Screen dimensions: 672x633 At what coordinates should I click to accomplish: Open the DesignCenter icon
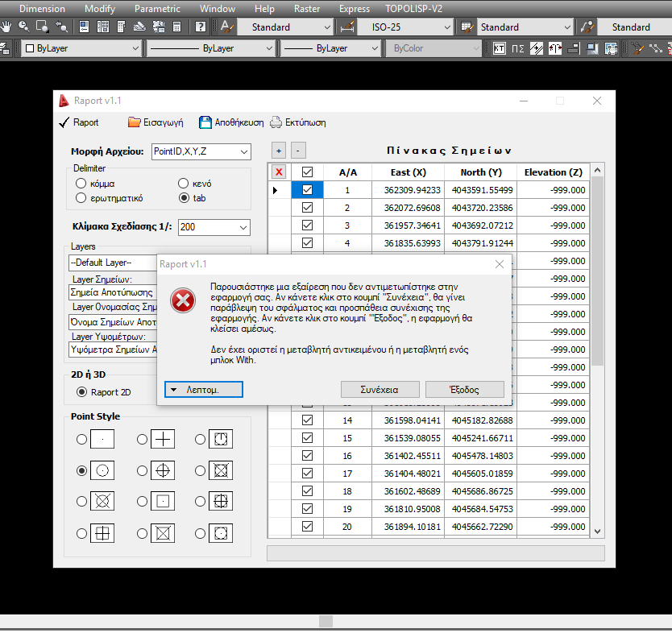click(x=103, y=27)
